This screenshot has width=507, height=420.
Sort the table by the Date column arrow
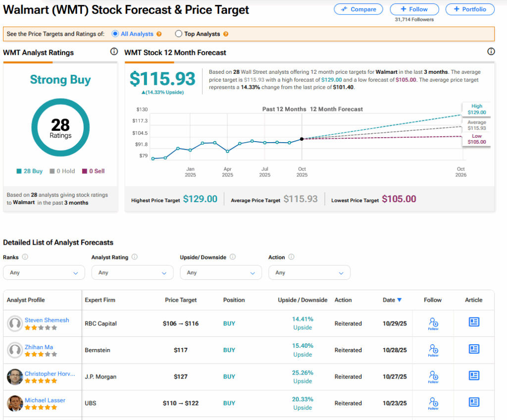pos(400,300)
